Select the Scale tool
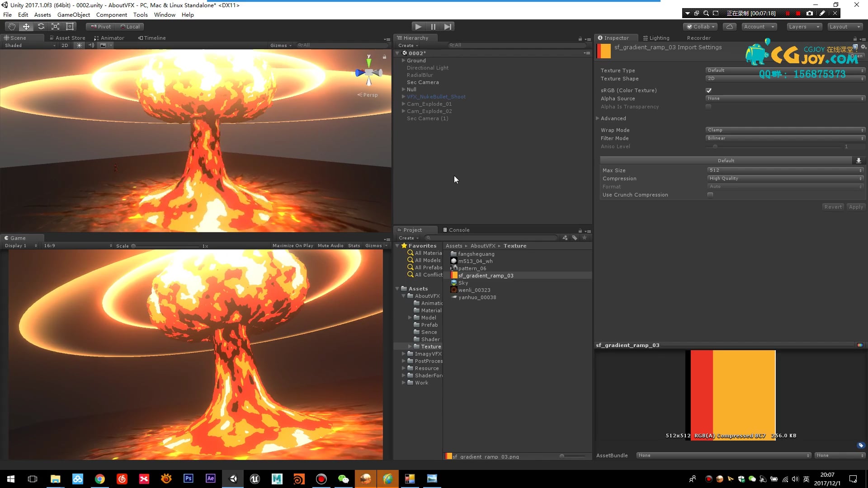The image size is (868, 488). click(55, 26)
